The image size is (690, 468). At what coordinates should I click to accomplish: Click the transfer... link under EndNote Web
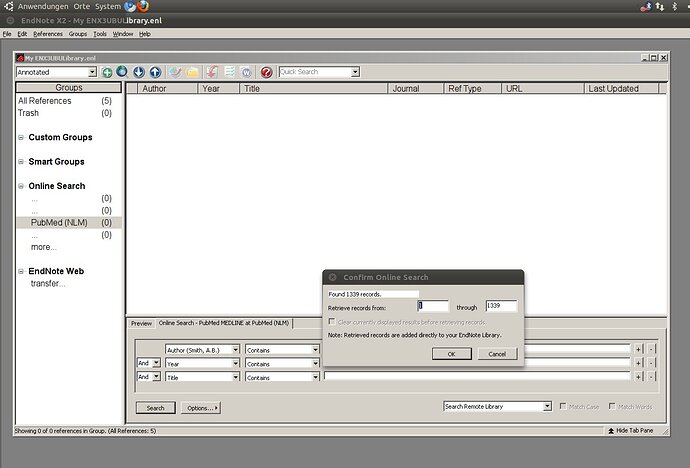(48, 284)
